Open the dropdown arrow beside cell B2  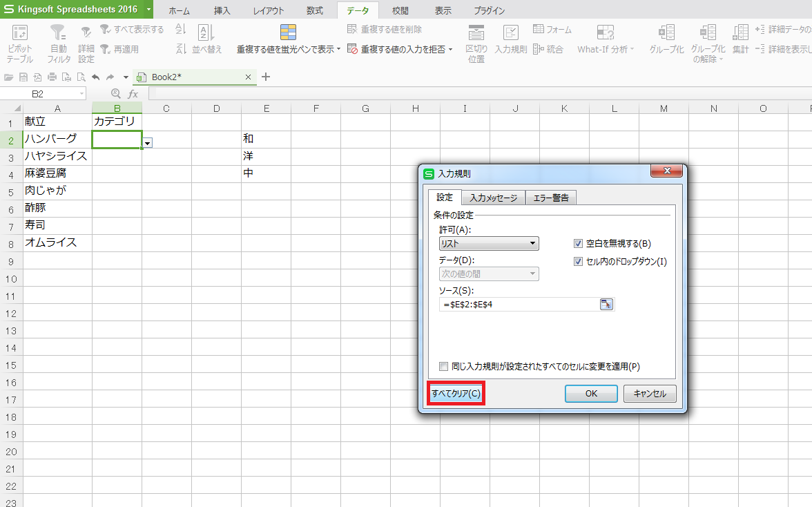tap(148, 143)
